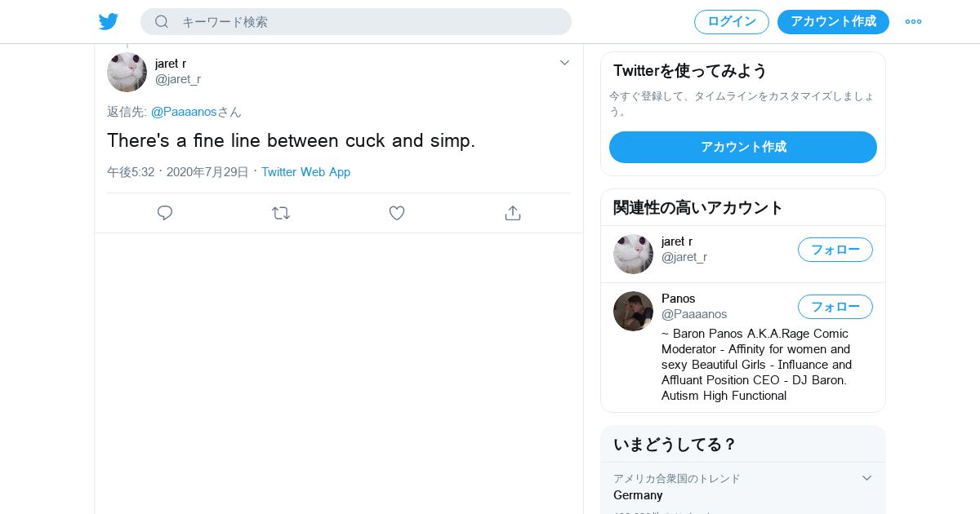Viewport: 980px width, 514px height.
Task: Open jaret r's avatar in tweet
Action: click(127, 72)
